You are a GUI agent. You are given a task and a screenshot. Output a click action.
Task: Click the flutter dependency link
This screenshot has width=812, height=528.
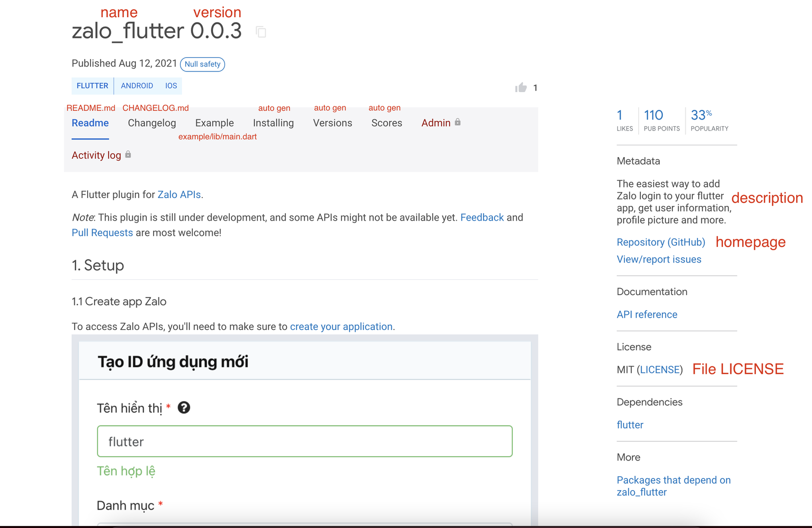(629, 425)
